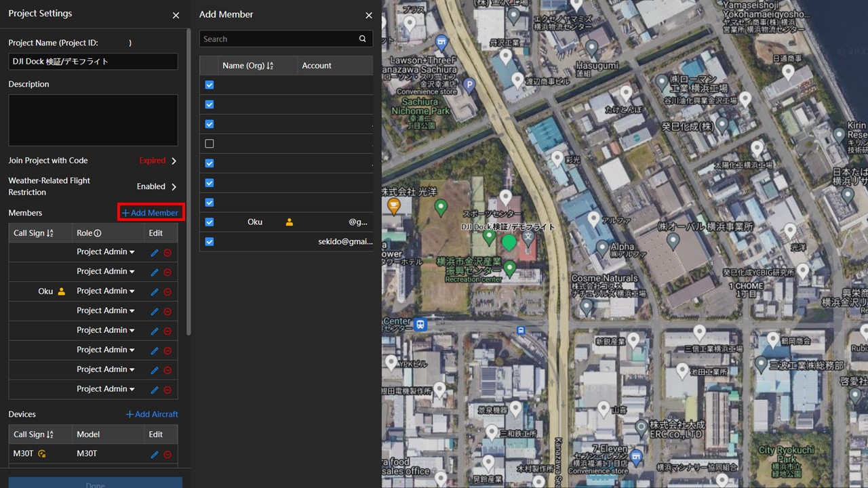
Task: Click the Add Member link
Action: click(x=151, y=213)
